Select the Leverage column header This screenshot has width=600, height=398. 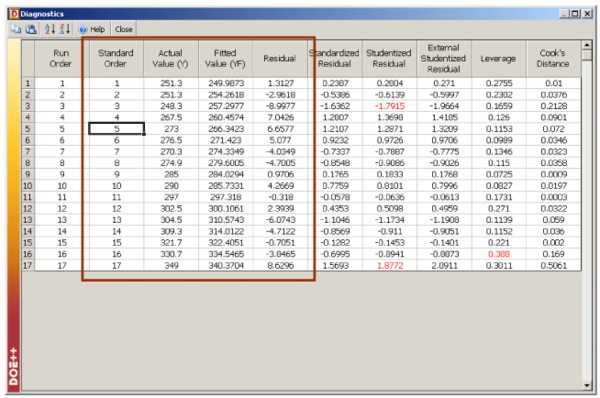499,59
